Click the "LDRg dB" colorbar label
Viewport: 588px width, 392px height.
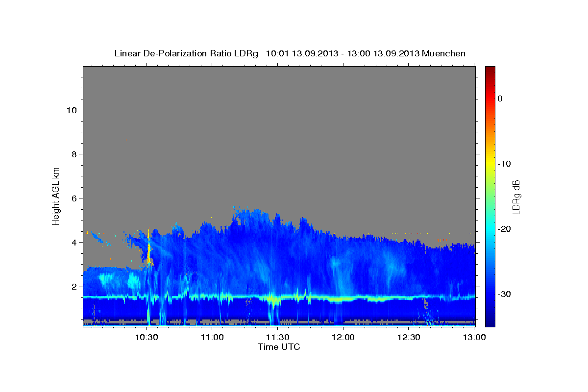516,197
